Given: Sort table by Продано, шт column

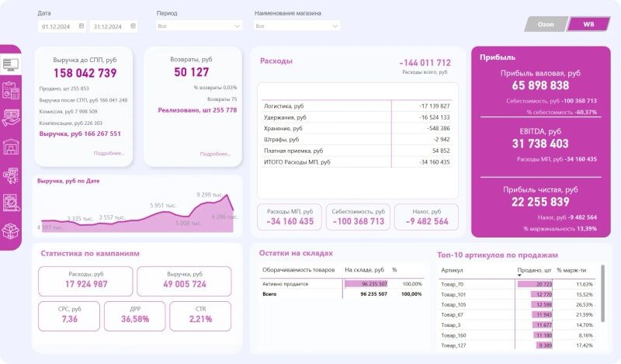Looking at the screenshot, I should [x=533, y=270].
